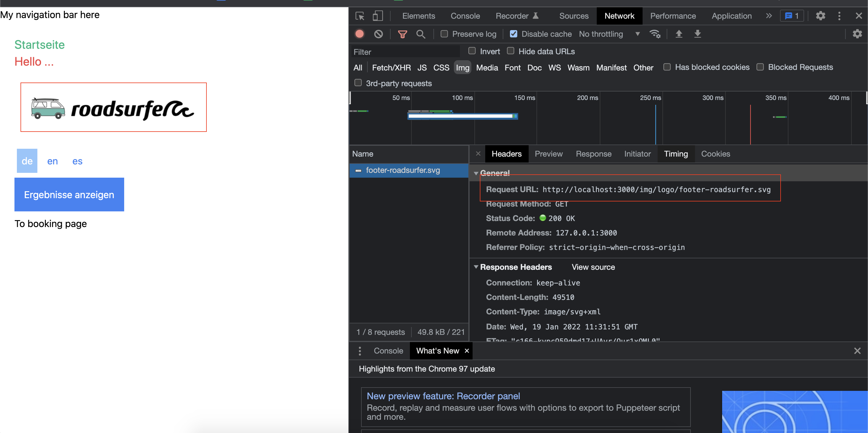Enable the Preserve log checkbox
868x433 pixels.
coord(444,34)
